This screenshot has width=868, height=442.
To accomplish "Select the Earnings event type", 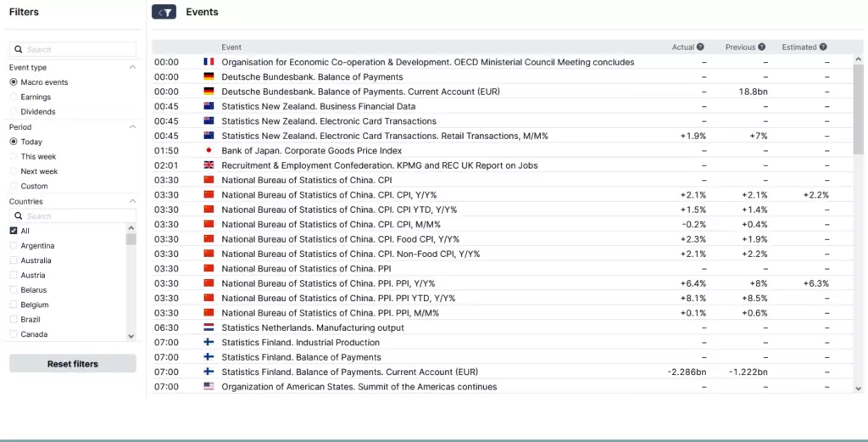I will point(14,97).
